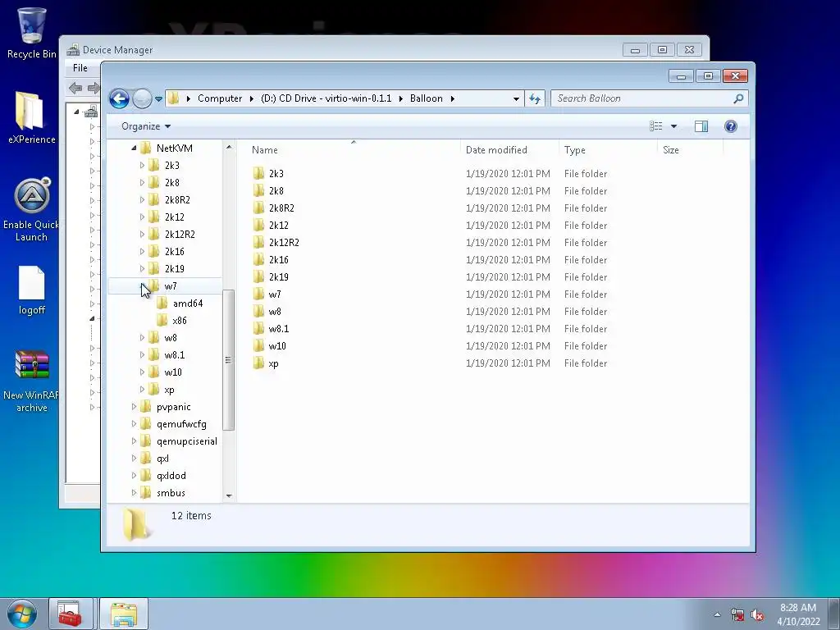Image resolution: width=840 pixels, height=630 pixels.
Task: Expand 2k12R2 node in tree
Action: 142,234
